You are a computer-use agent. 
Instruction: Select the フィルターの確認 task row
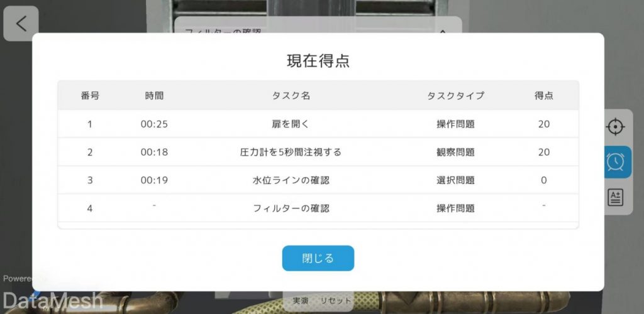(291, 208)
